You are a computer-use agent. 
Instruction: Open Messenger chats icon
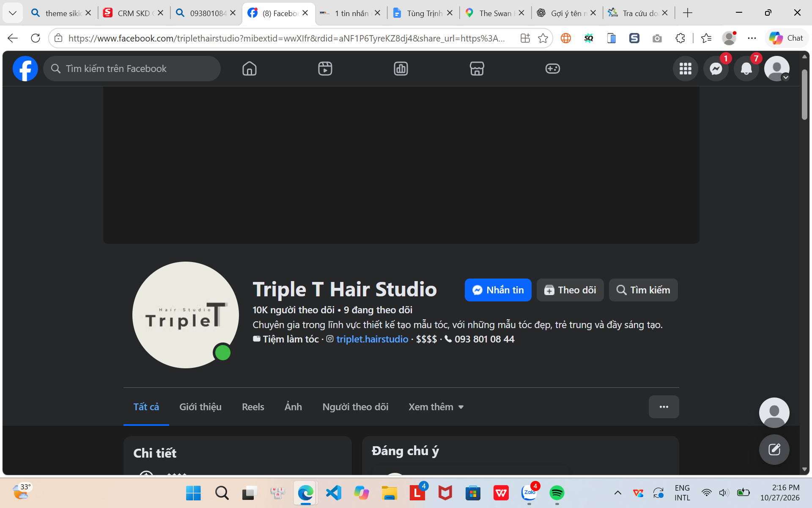point(716,69)
